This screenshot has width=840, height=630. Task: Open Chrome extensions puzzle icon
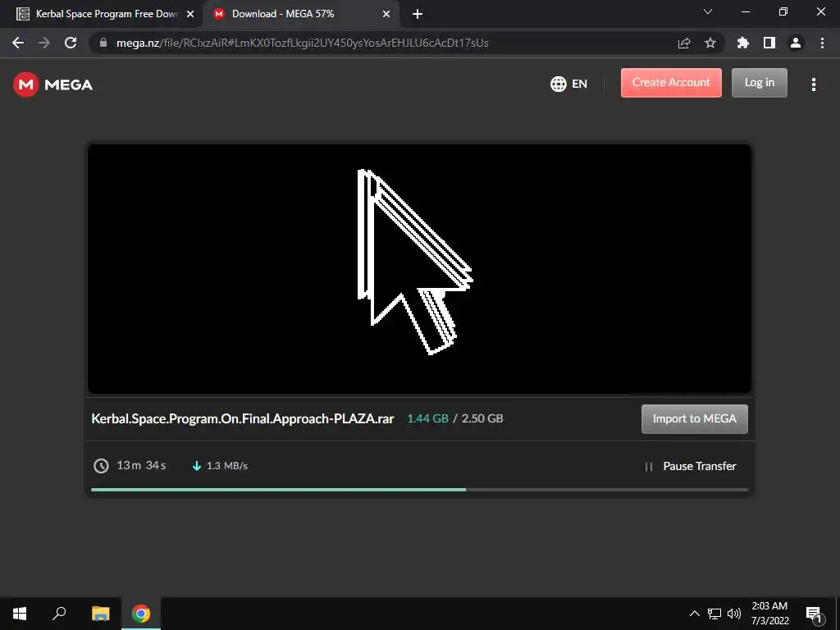click(x=742, y=43)
